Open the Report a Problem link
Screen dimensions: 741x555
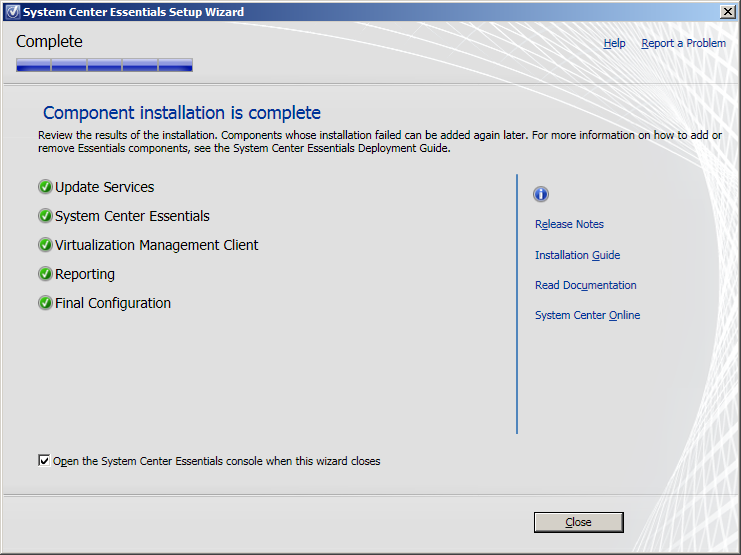click(683, 43)
